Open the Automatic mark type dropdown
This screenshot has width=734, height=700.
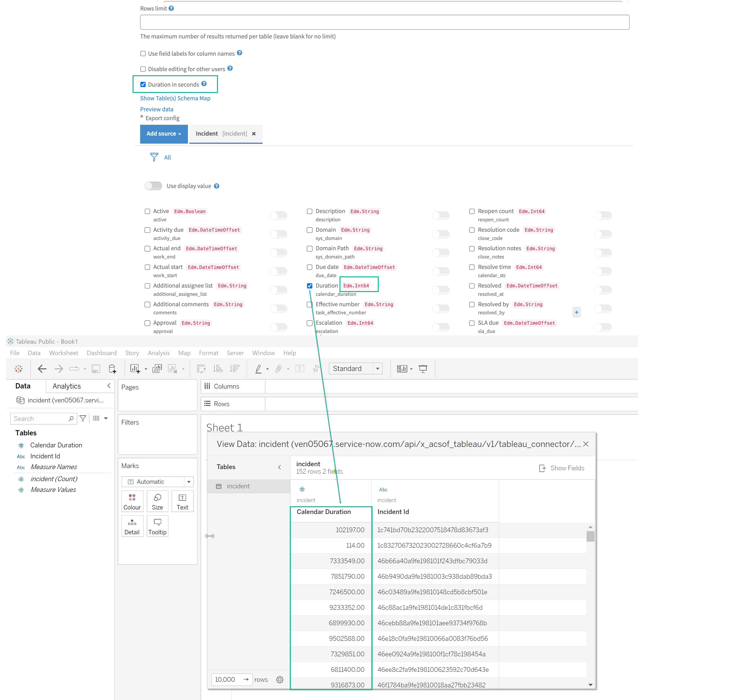[189, 482]
